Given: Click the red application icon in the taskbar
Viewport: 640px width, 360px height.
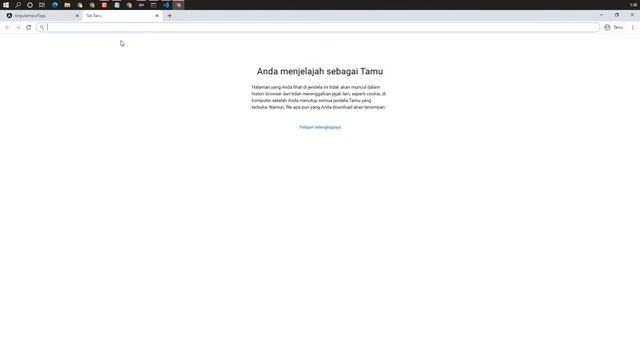Looking at the screenshot, I should (x=104, y=5).
